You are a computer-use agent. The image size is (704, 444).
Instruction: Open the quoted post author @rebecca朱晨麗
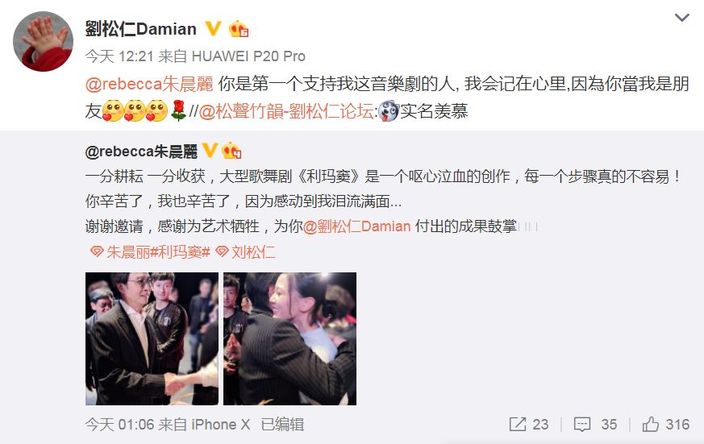coord(141,151)
